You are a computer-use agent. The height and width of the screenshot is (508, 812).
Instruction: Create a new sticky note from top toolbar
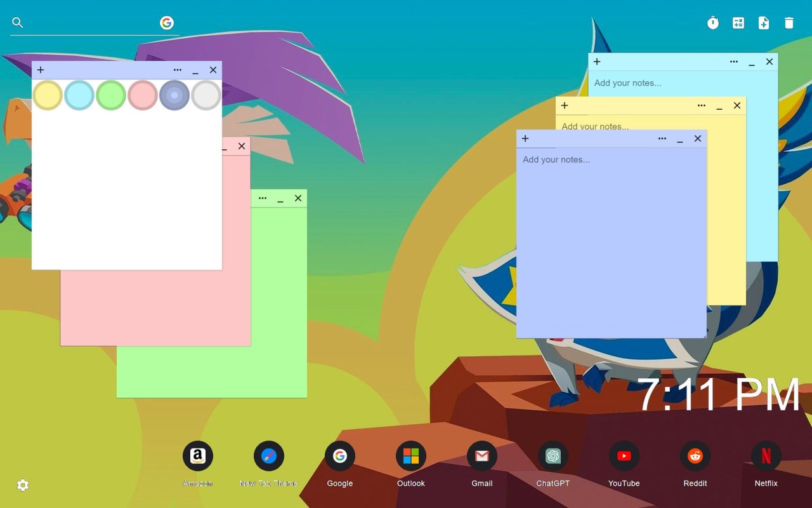pos(764,23)
